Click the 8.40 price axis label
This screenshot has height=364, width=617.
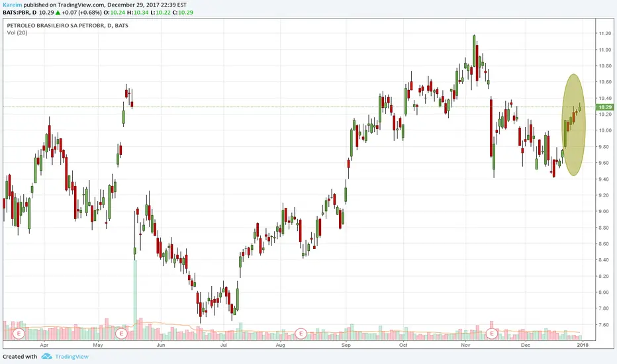coord(605,260)
